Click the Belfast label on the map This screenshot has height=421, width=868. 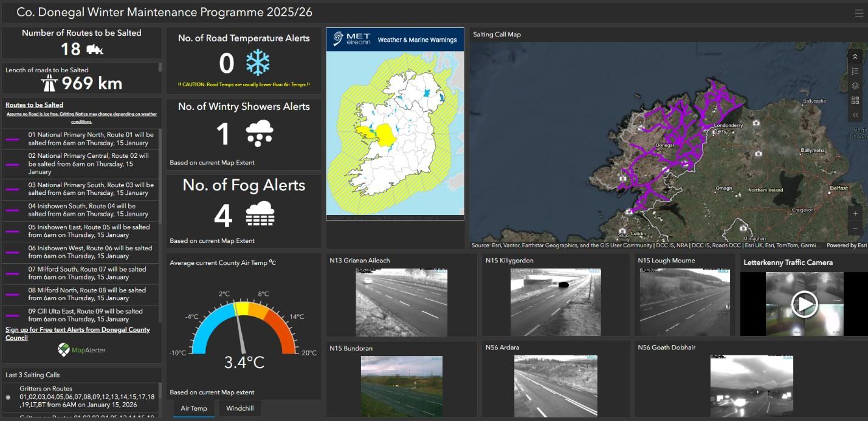pos(839,188)
